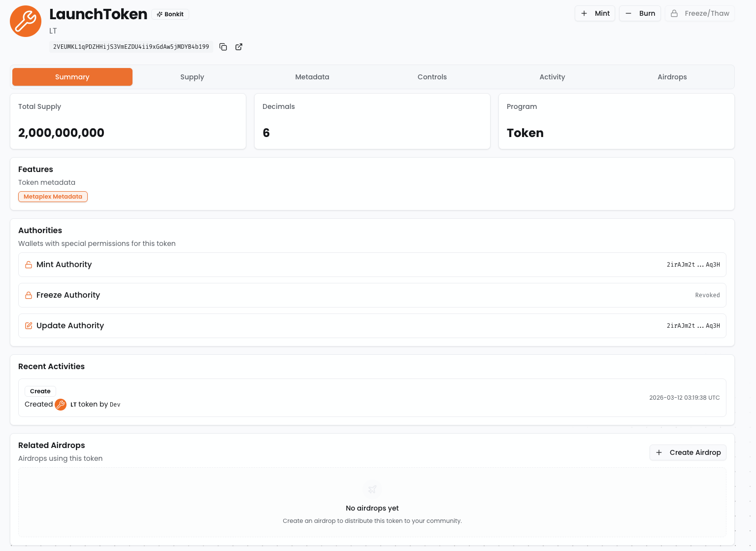
Task: Click the Freeze/Thaw button
Action: click(699, 13)
